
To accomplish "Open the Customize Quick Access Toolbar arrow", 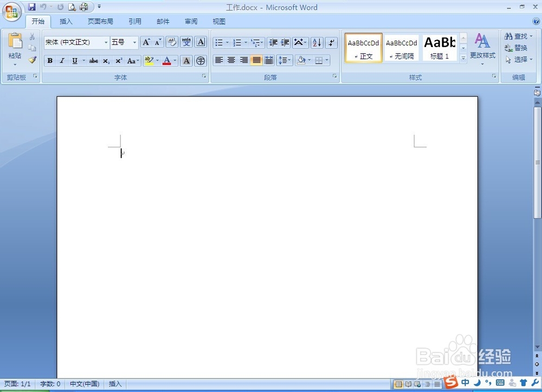I will [99, 6].
